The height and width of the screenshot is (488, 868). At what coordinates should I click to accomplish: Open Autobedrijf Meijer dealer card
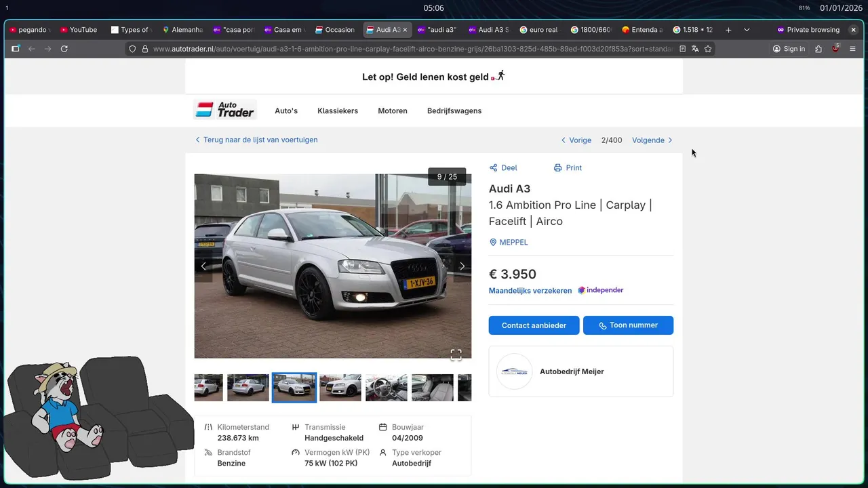581,371
